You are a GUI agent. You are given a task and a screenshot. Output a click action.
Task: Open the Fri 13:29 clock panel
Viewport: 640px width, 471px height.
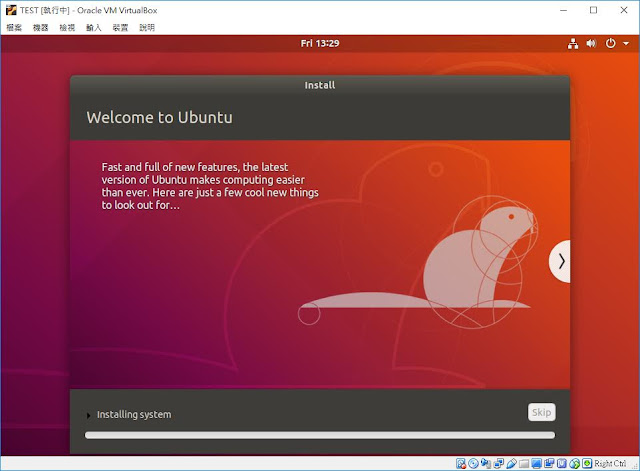(320, 43)
